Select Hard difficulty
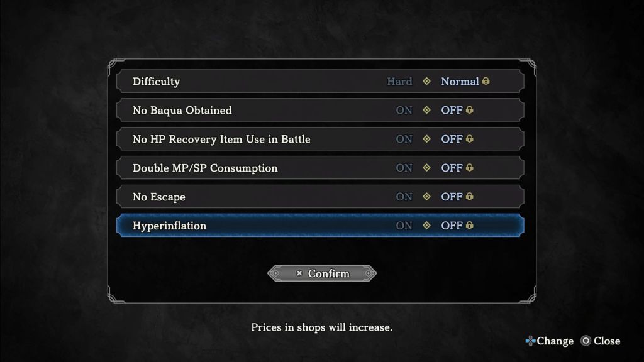Viewport: 644px width, 362px height. [399, 82]
